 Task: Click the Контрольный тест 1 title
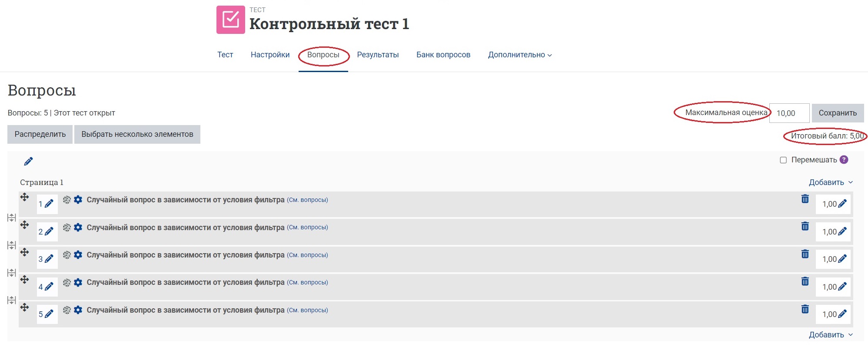coord(329,24)
